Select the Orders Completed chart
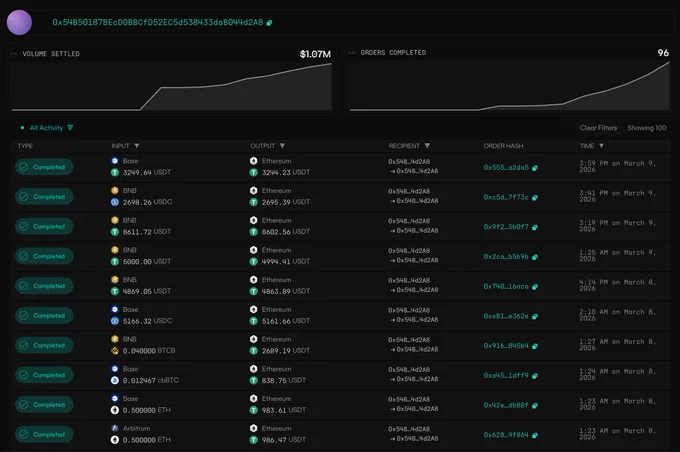The image size is (680, 452). [x=510, y=85]
